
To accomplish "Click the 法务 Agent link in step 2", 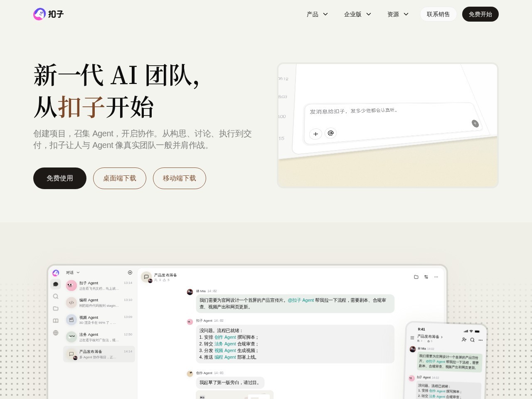I will (x=225, y=344).
